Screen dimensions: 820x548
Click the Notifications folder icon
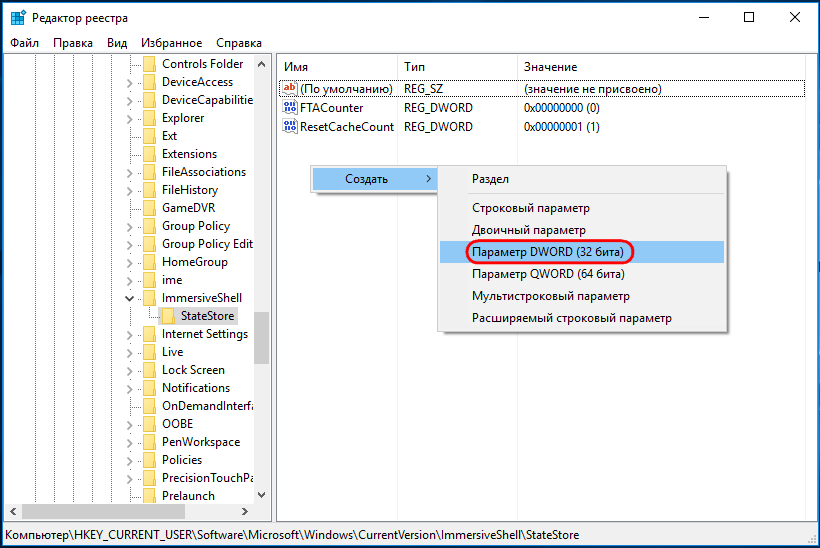coord(149,388)
